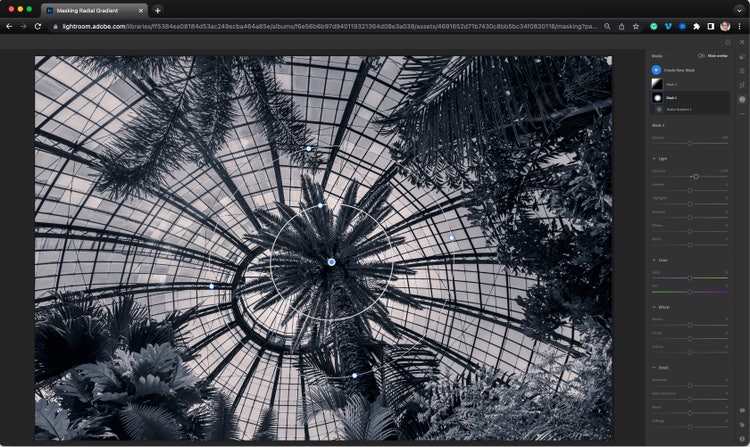Image resolution: width=750 pixels, height=447 pixels.
Task: Click the Noise Reduction slider handle
Action: click(x=690, y=399)
